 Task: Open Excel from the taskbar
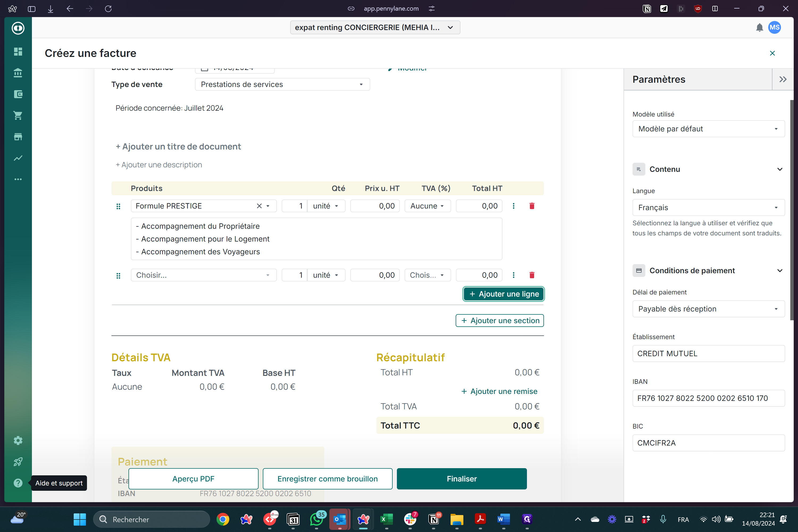[386, 519]
